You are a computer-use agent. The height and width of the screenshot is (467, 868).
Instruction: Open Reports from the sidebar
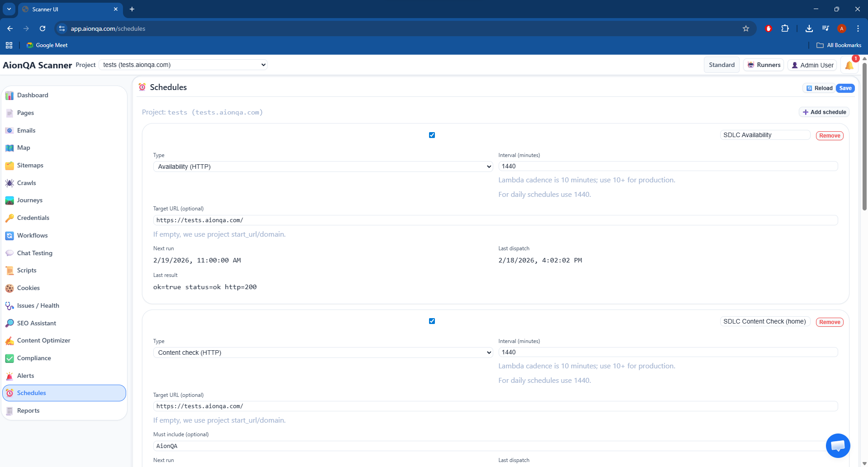coord(28,411)
